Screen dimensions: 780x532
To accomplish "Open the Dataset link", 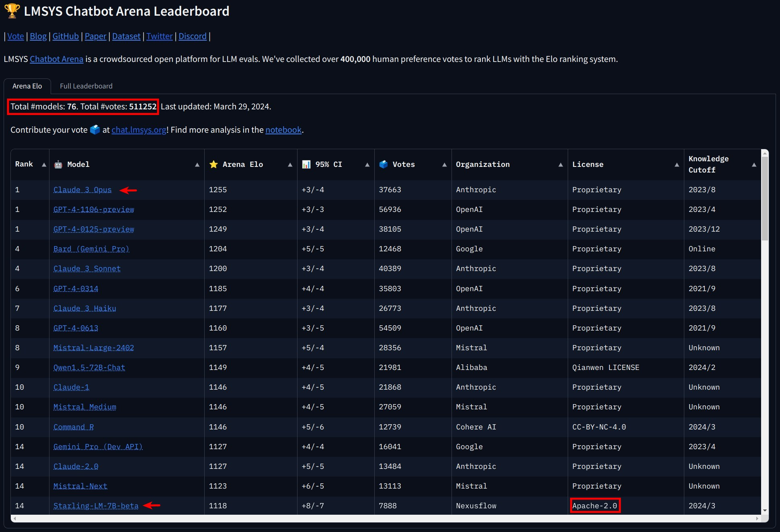I will [x=126, y=36].
